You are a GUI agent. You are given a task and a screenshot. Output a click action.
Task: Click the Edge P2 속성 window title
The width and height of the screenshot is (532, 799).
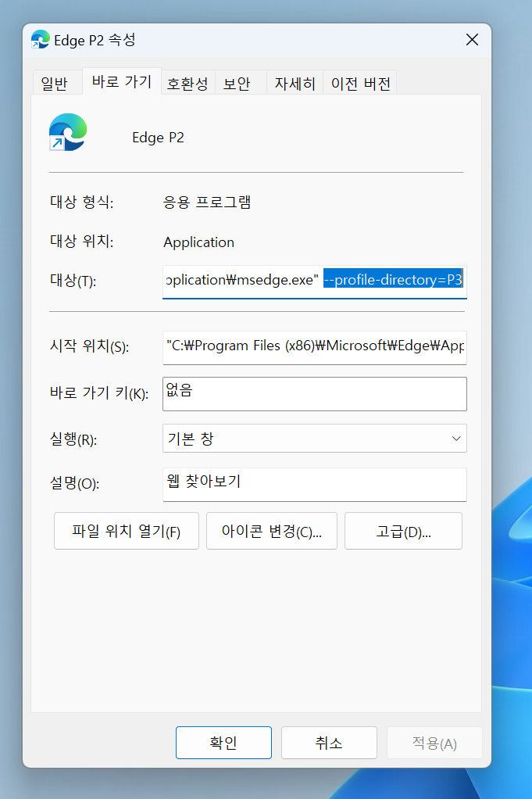[x=95, y=40]
